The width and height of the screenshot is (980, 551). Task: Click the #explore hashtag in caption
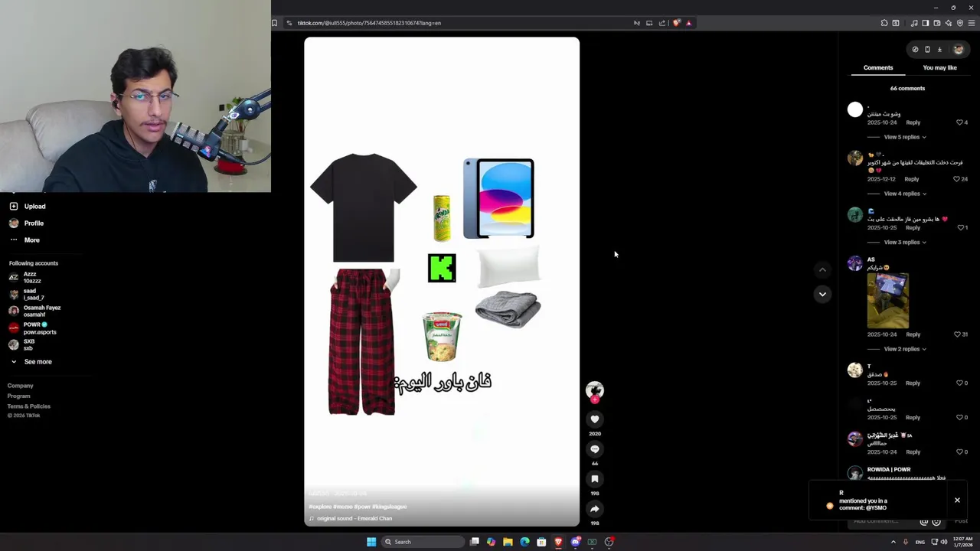320,507
